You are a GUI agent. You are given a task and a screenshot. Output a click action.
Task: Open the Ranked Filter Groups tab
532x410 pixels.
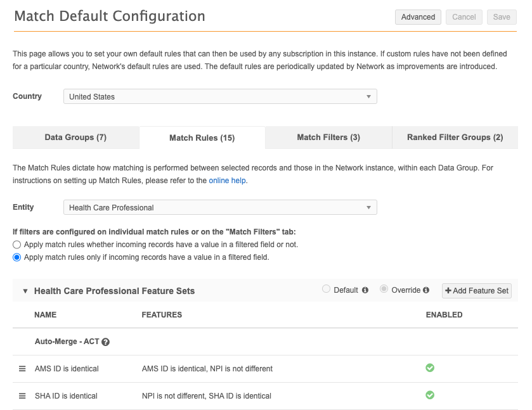tap(455, 138)
